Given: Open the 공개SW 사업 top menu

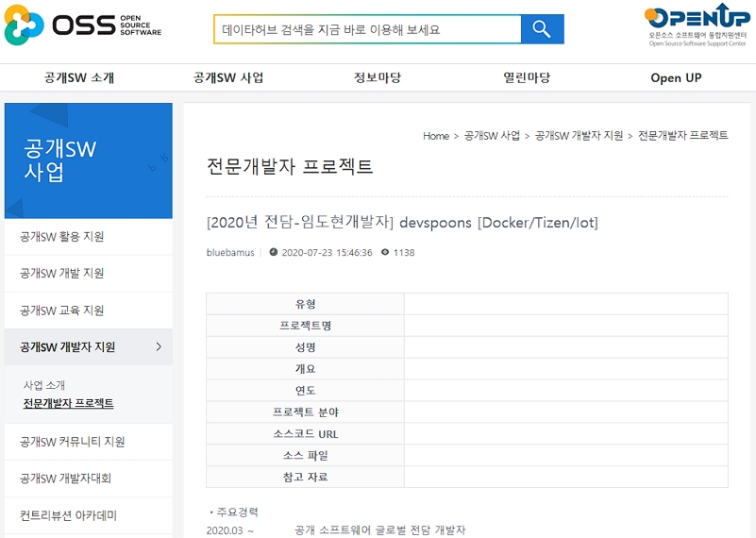Looking at the screenshot, I should [228, 78].
